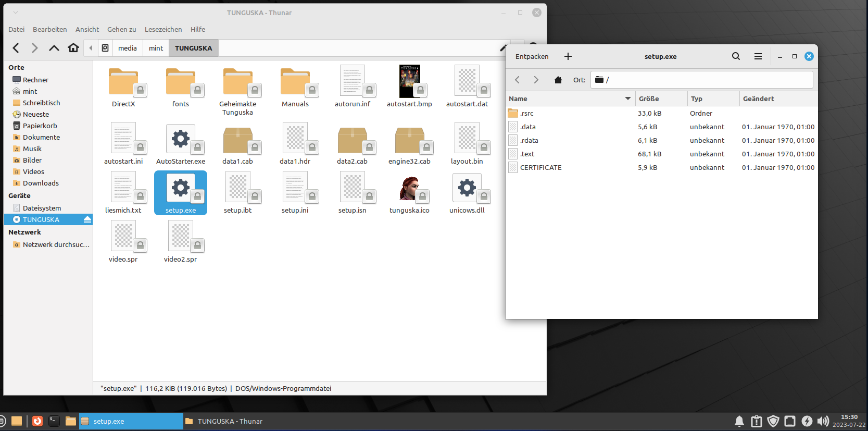This screenshot has height=431, width=868.
Task: Select the liesmich.txt file
Action: pyautogui.click(x=123, y=193)
